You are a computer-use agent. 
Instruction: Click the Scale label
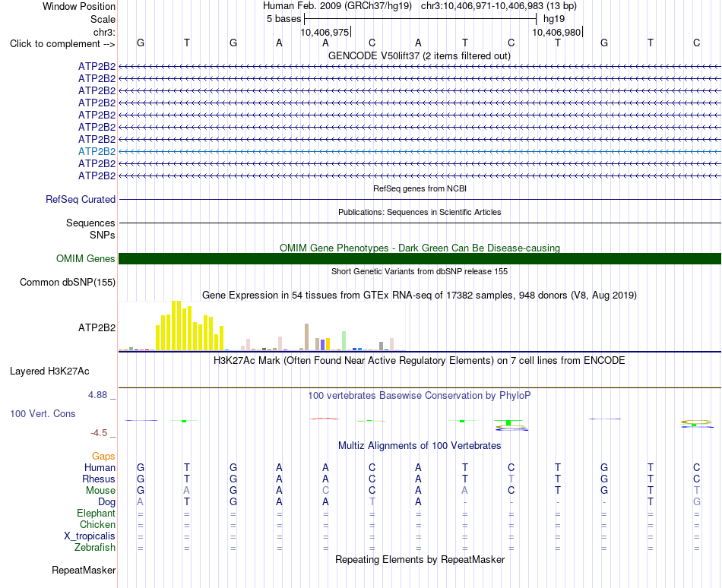(103, 19)
